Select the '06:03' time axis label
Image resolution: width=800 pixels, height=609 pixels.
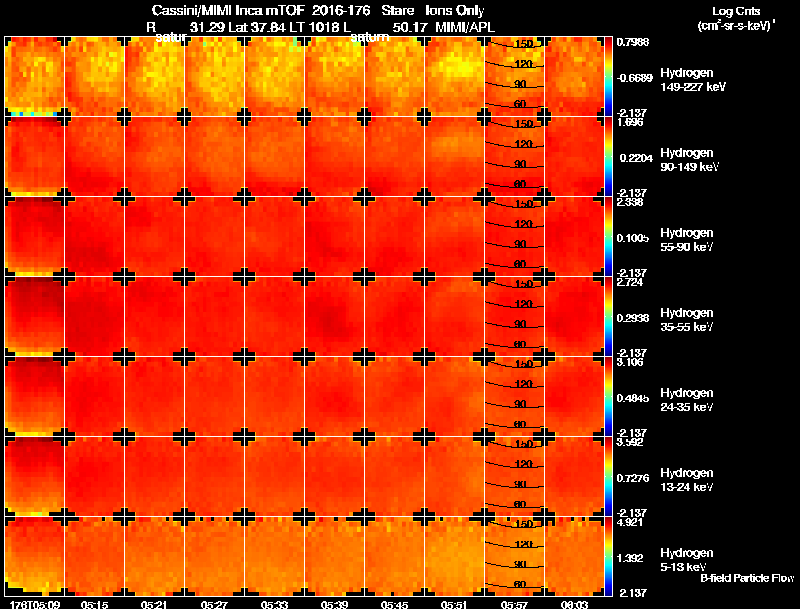(x=574, y=604)
